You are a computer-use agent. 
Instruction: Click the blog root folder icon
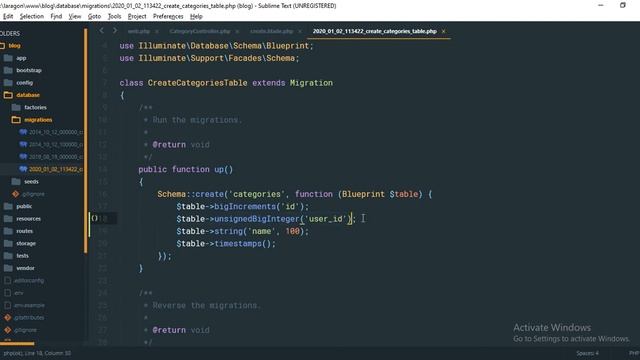pos(2,46)
